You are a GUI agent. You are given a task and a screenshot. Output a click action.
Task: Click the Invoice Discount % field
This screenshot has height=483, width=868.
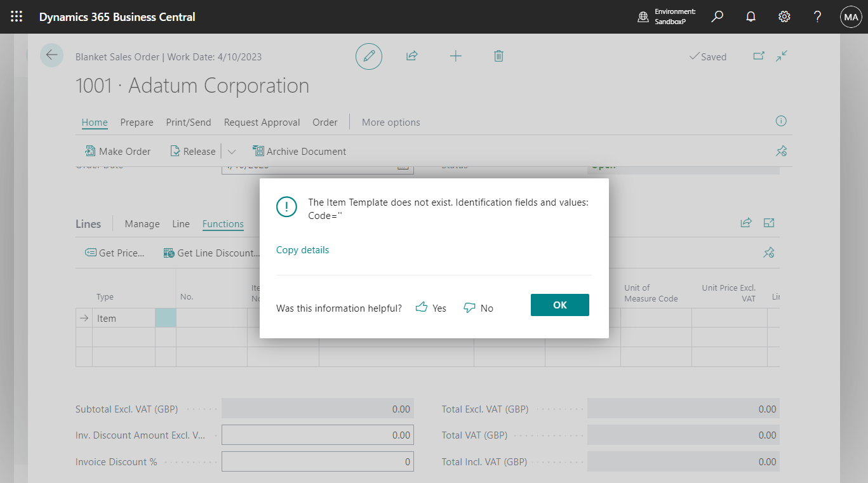pos(317,462)
